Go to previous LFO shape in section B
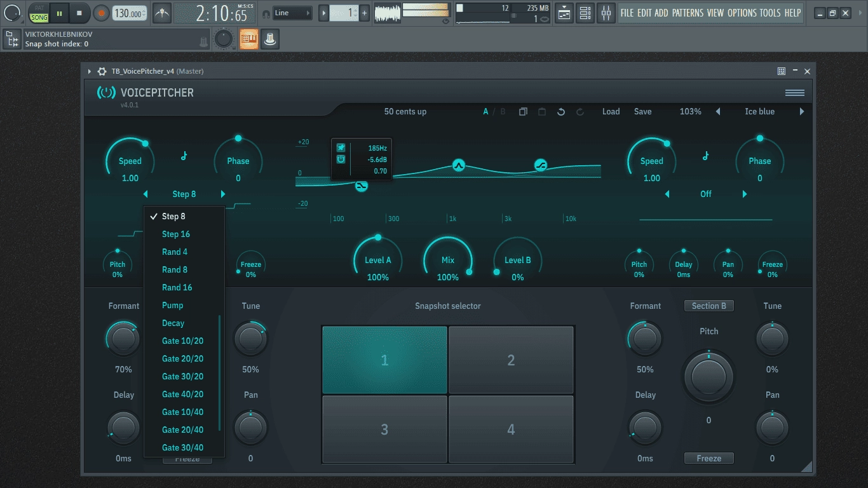The image size is (868, 488). [667, 194]
